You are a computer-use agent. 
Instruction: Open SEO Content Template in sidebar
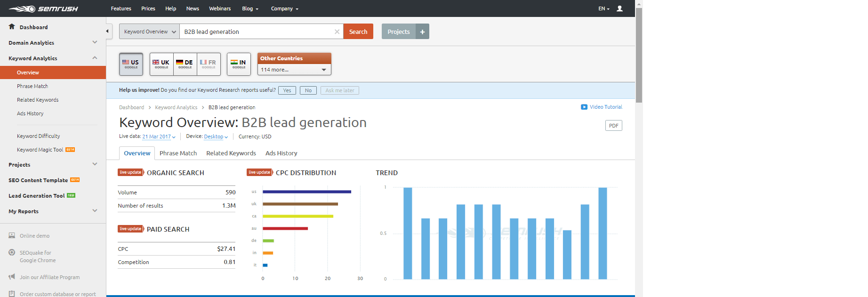click(x=38, y=180)
